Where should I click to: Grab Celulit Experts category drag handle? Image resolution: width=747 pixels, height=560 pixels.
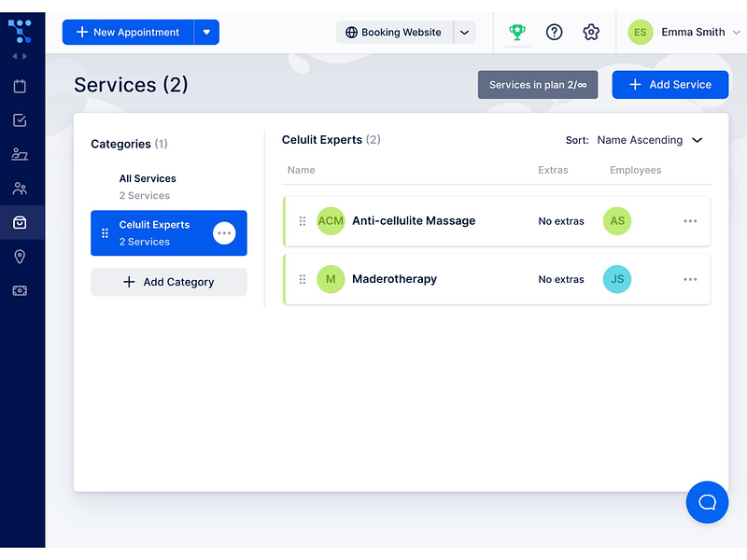coord(105,233)
